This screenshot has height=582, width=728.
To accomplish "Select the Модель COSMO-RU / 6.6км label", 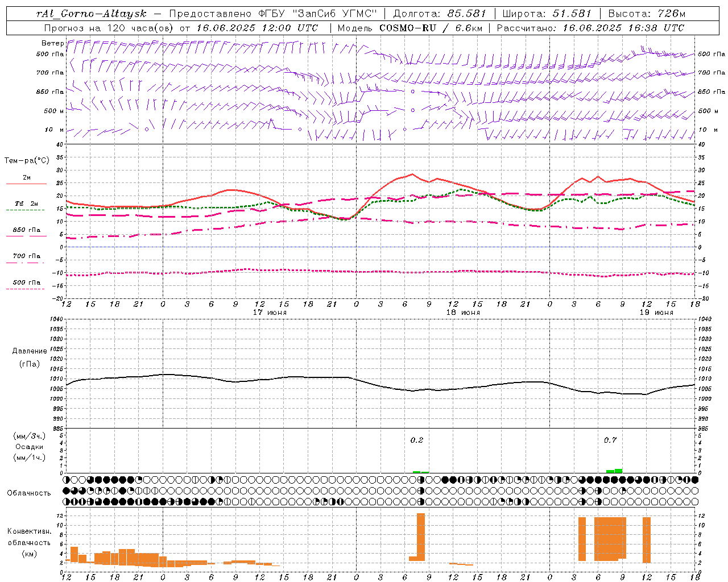I will coord(411,27).
